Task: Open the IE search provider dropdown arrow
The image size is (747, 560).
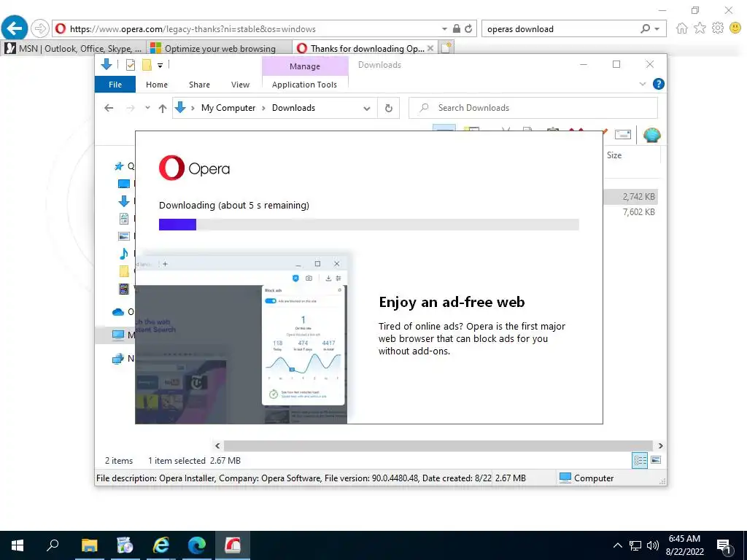Action: pyautogui.click(x=657, y=28)
